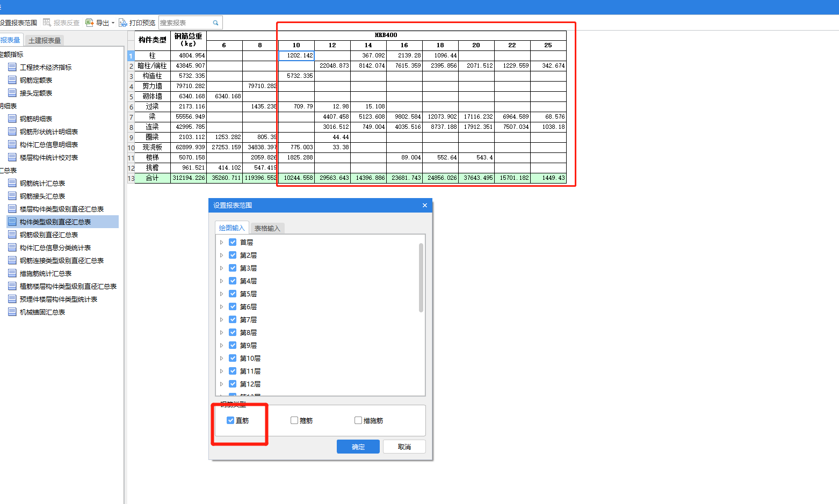Expand the 第6层 tree node

pyautogui.click(x=221, y=306)
